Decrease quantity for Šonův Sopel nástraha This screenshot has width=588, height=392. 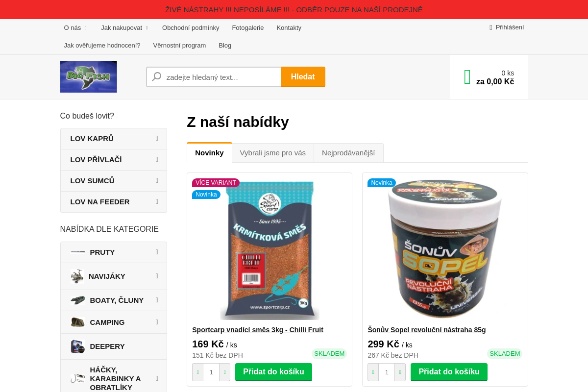coord(373,372)
